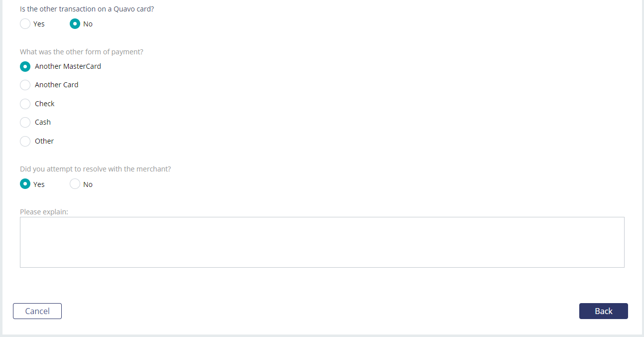The height and width of the screenshot is (337, 644).
Task: Click the 'Cash' option label
Action: pyautogui.click(x=43, y=122)
